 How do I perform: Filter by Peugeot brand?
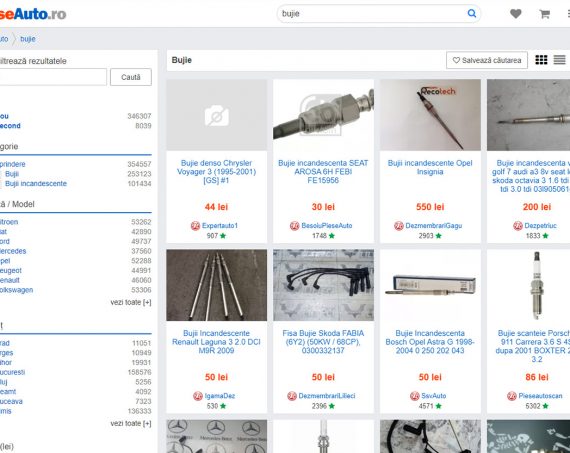11,270
